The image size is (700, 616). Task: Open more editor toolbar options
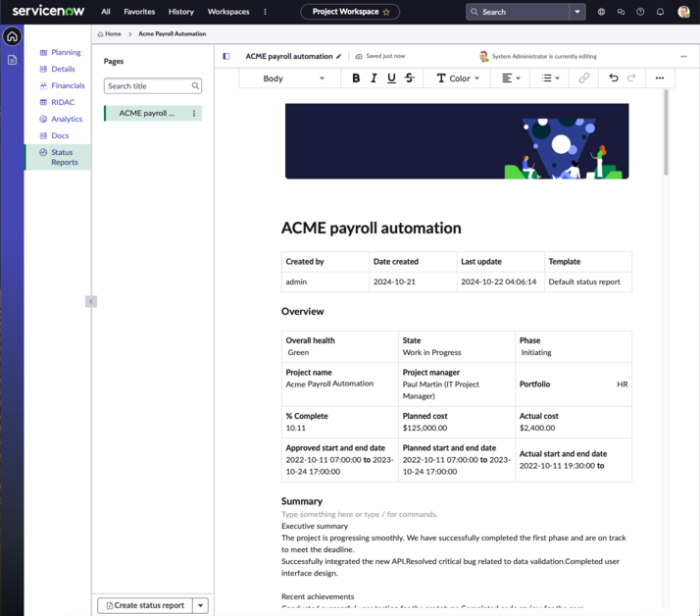660,78
